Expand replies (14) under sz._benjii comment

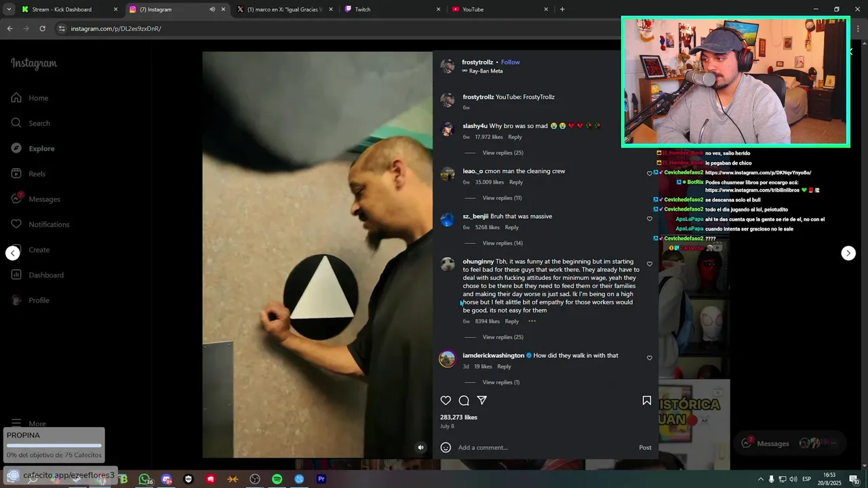point(502,243)
